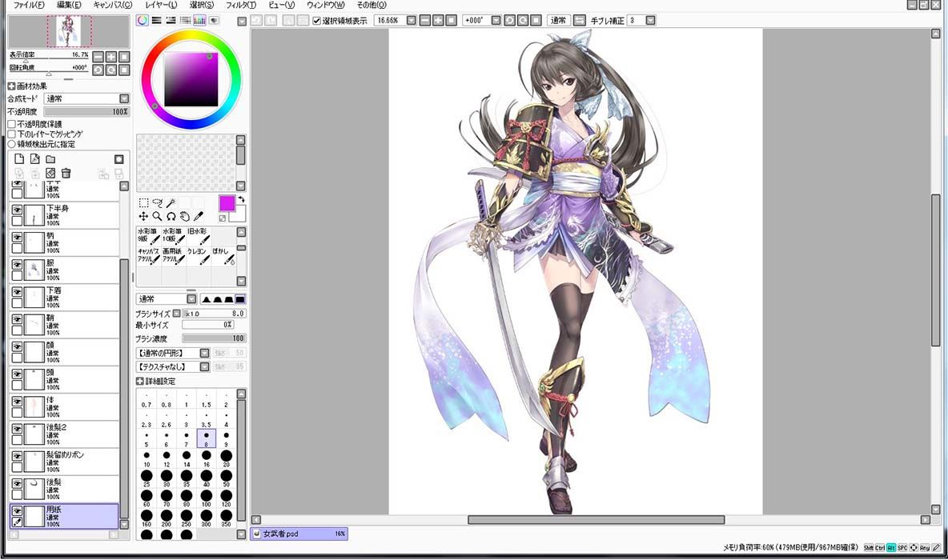Screen dimensions: 948x560
Task: Select the zoom magnifier tool
Action: pyautogui.click(x=157, y=216)
